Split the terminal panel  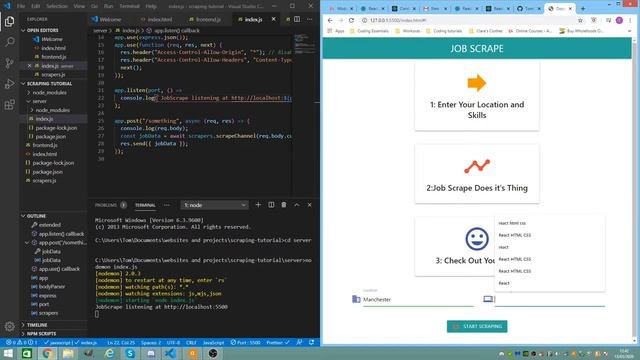coord(271,205)
